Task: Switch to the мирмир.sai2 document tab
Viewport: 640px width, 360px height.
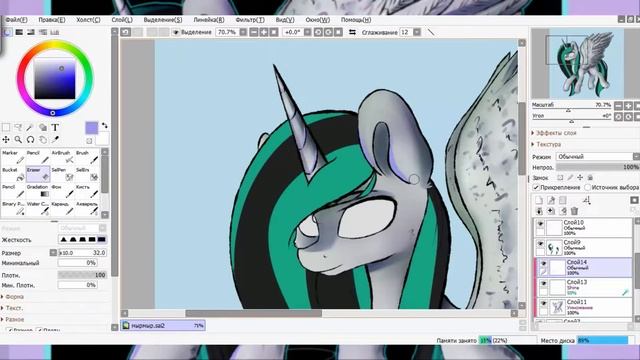Action: point(163,325)
